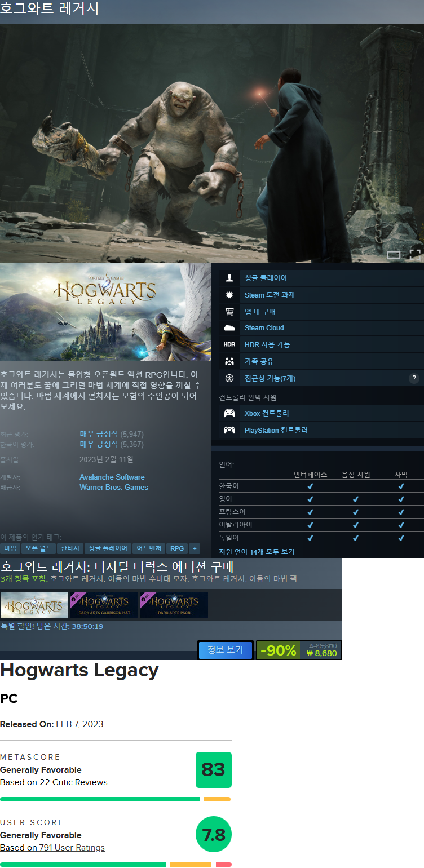Viewport: 424px width, 868px height.
Task: Click the Steam achievements star icon
Action: (229, 295)
